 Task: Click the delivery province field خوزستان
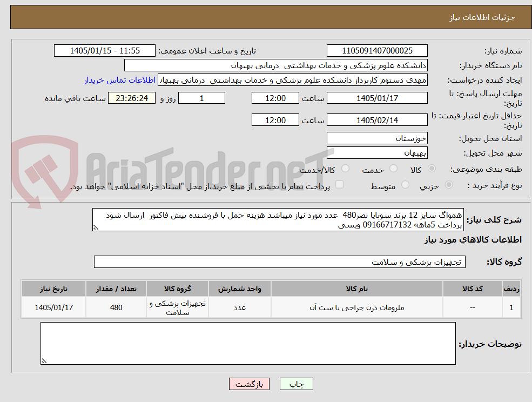click(x=377, y=138)
